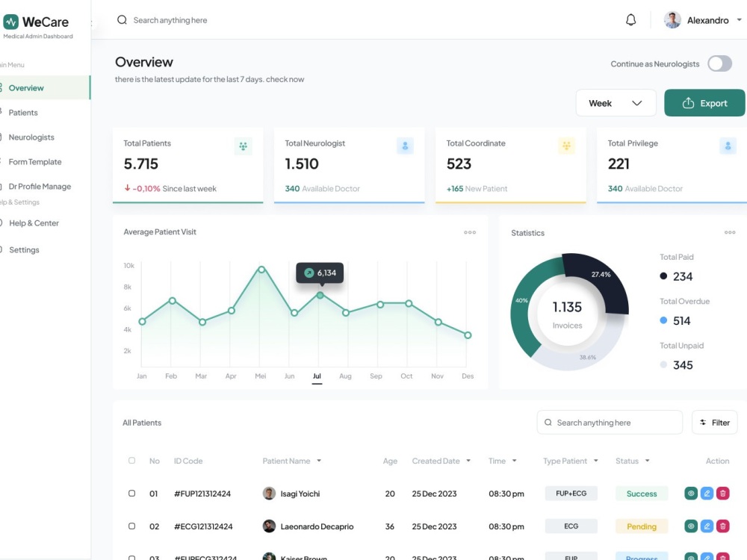Click Laeonardo Decaprio's avatar photo

pyautogui.click(x=269, y=526)
